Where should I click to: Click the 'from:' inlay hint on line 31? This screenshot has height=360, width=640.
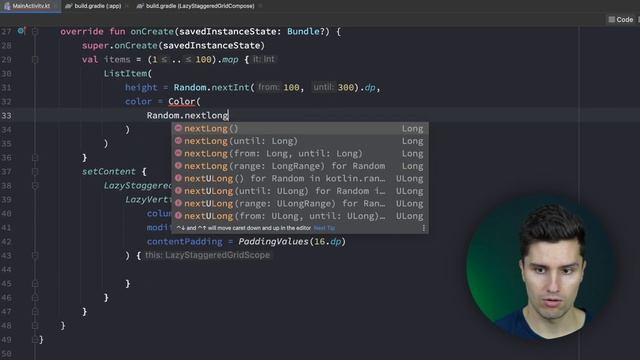click(x=269, y=87)
